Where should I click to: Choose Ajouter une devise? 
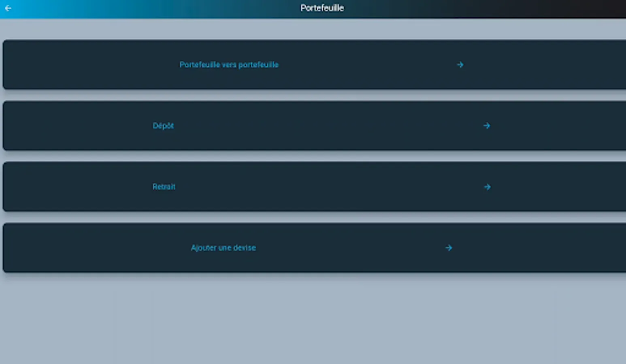click(223, 248)
